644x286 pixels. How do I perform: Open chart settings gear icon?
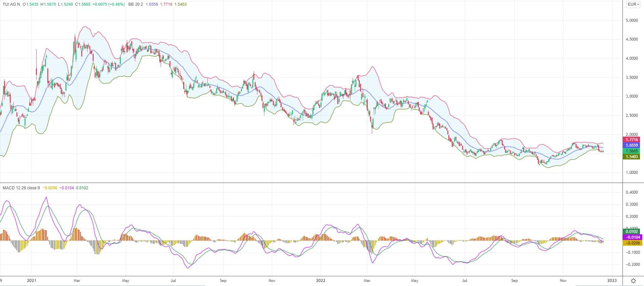(633, 281)
